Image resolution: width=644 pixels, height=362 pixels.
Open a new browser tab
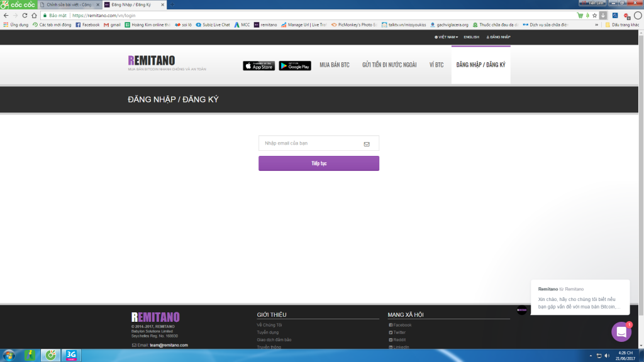pyautogui.click(x=172, y=4)
